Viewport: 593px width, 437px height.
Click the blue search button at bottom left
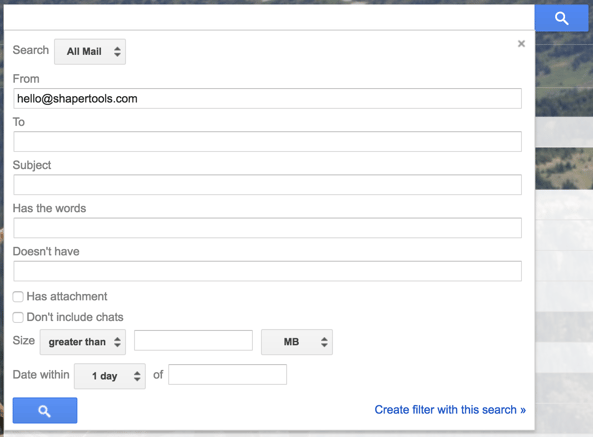coord(45,410)
